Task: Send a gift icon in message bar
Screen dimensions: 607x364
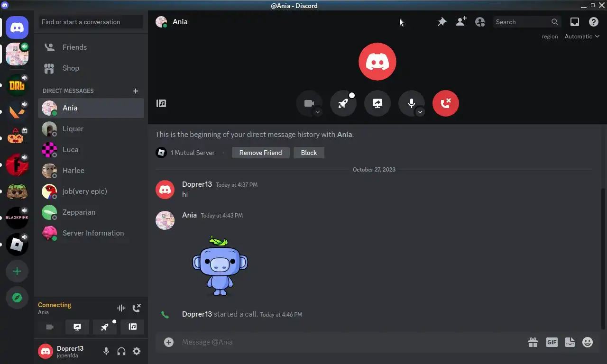Action: pyautogui.click(x=533, y=342)
